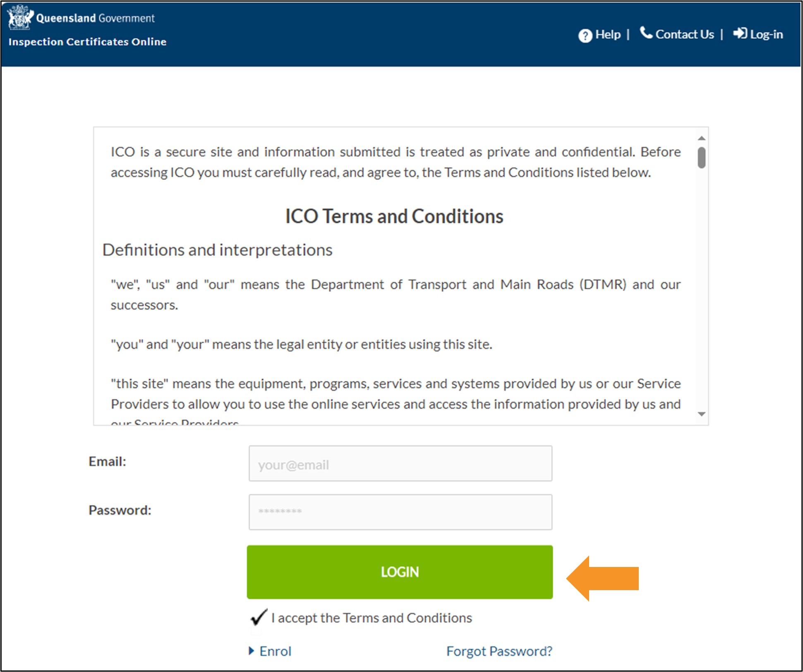803x672 pixels.
Task: Select the Contact Us phone icon
Action: point(646,33)
